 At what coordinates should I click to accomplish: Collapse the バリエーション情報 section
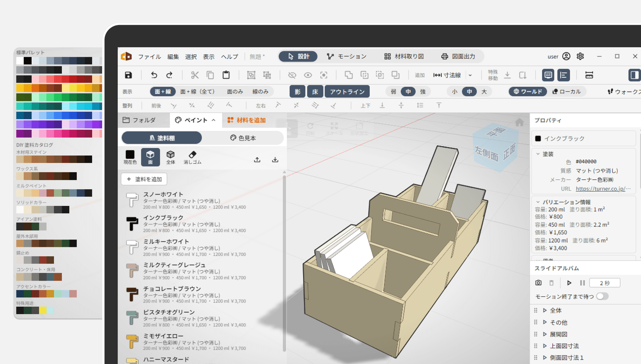(538, 202)
